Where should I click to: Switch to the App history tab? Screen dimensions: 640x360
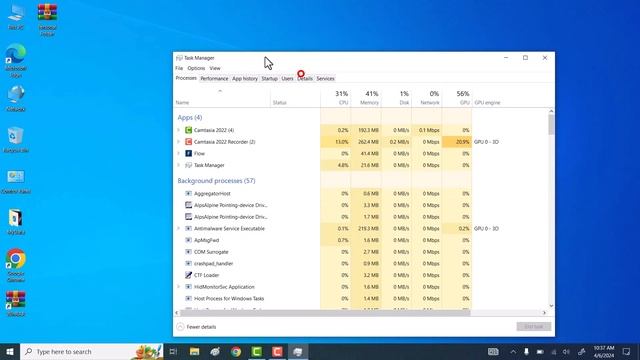click(x=245, y=78)
